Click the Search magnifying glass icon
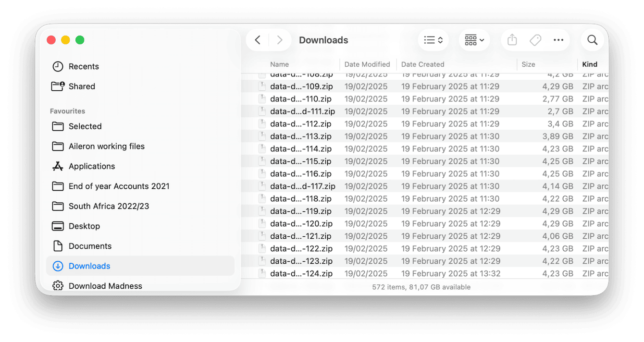Image resolution: width=644 pixels, height=342 pixels. coord(592,40)
